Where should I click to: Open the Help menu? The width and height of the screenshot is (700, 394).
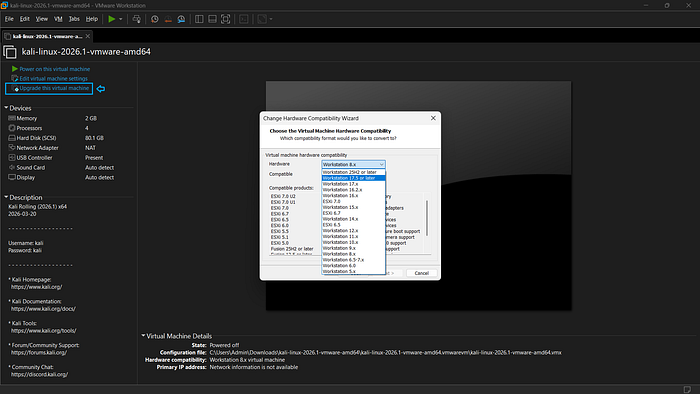coord(92,19)
